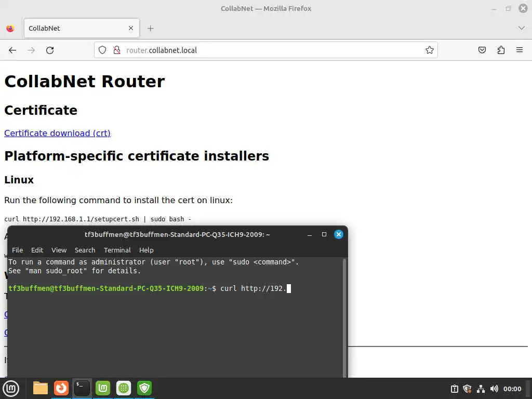Open the terminal File menu

click(x=17, y=250)
